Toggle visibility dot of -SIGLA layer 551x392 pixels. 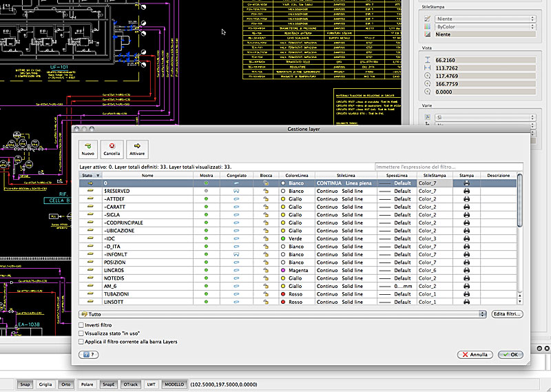[x=206, y=215]
